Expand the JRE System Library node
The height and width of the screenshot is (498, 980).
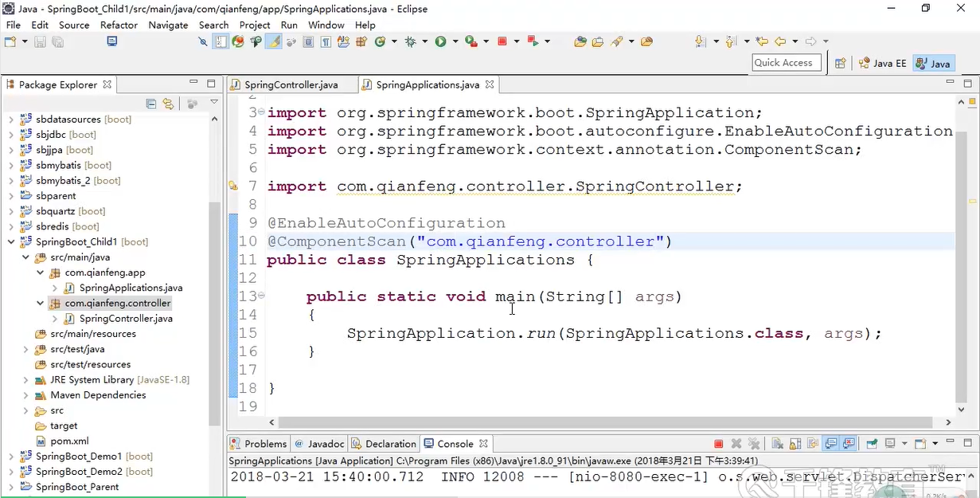click(x=26, y=380)
